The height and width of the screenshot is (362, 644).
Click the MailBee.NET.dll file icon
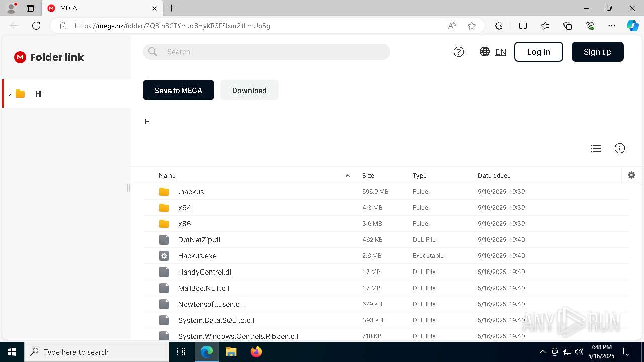point(164,288)
